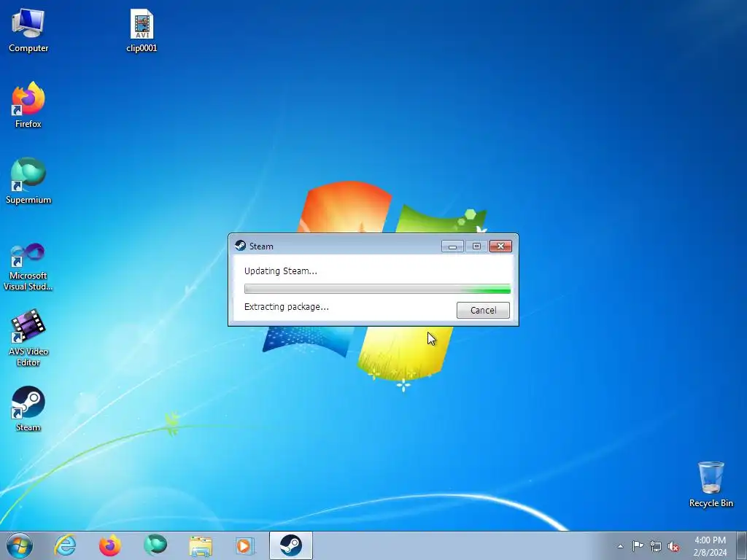Select the clip0001 AVI file

click(x=142, y=31)
